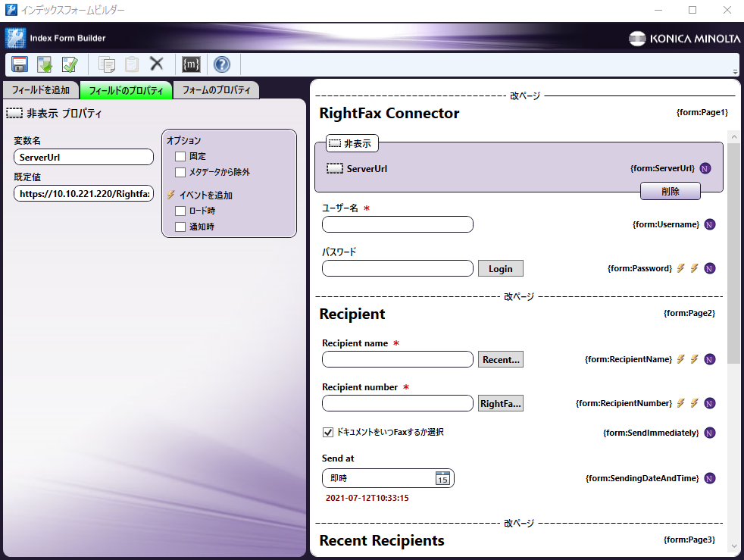Select the Recipient page title
744x560 pixels.
[352, 314]
